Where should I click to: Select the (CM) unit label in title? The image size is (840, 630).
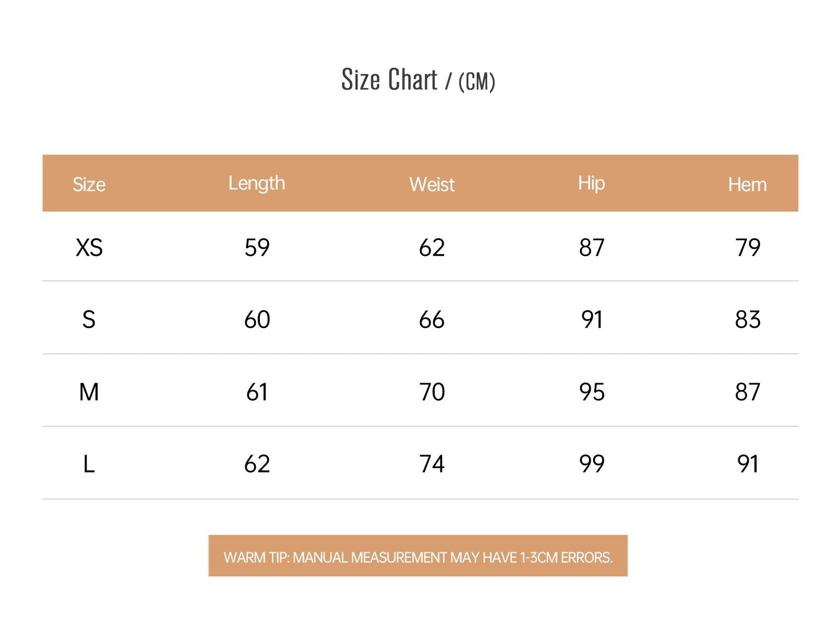click(477, 81)
